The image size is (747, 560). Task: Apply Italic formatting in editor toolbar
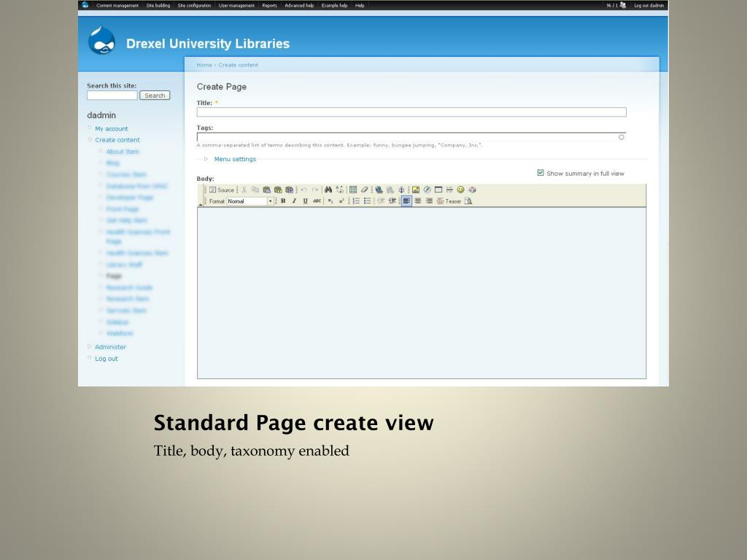pyautogui.click(x=294, y=201)
